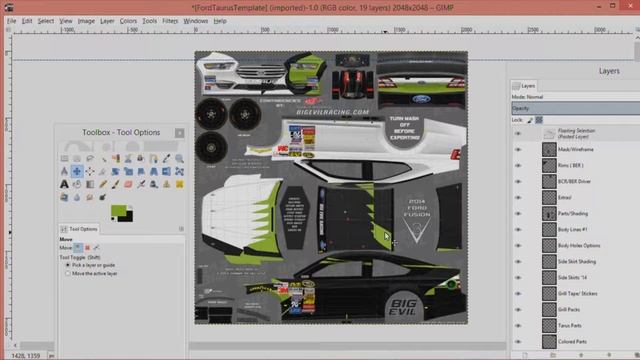Select the Pencil tool
The width and height of the screenshot is (640, 360).
pos(103,184)
